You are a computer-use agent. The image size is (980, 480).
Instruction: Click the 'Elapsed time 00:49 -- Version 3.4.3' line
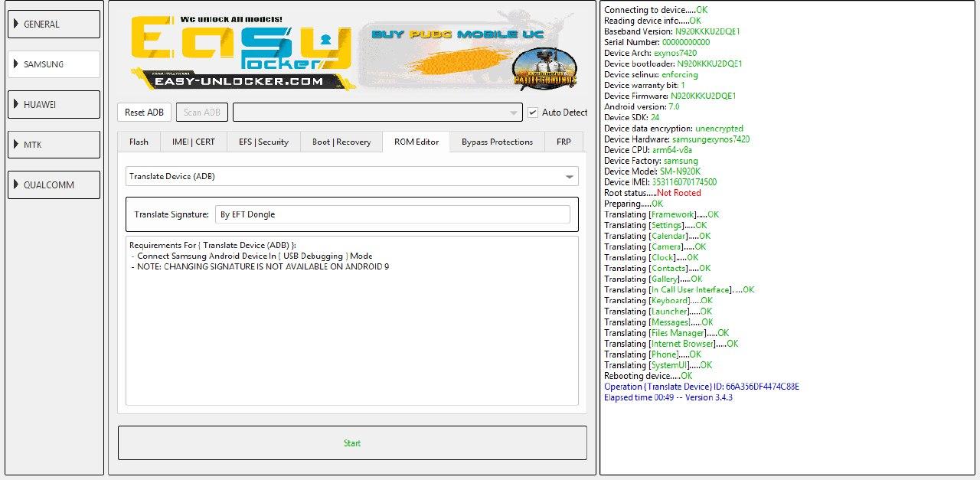[668, 397]
